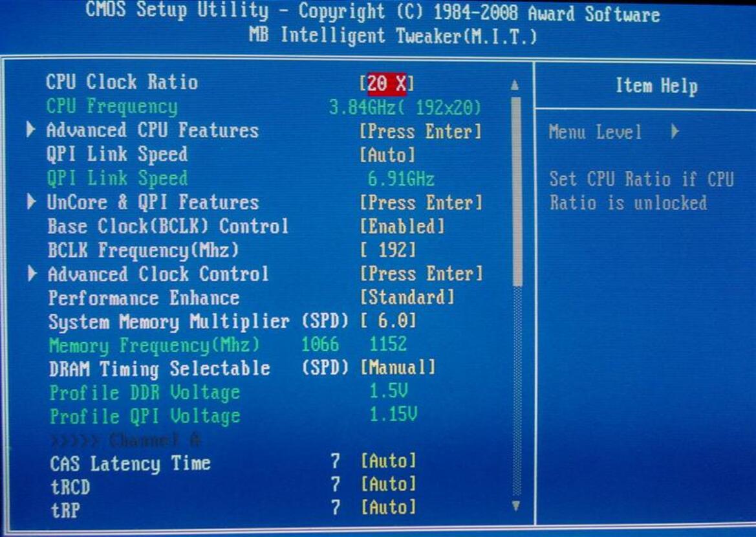Click the Performance Enhance label
This screenshot has height=537, width=756.
[144, 298]
